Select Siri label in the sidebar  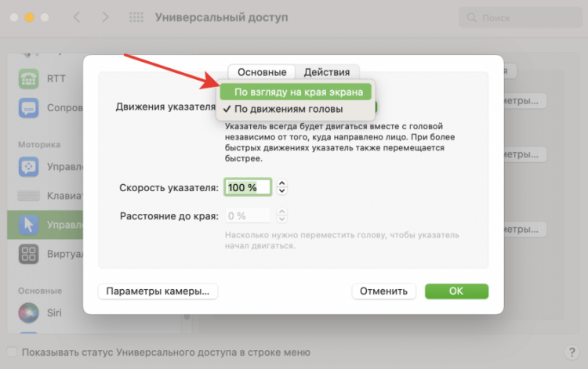pos(54,313)
